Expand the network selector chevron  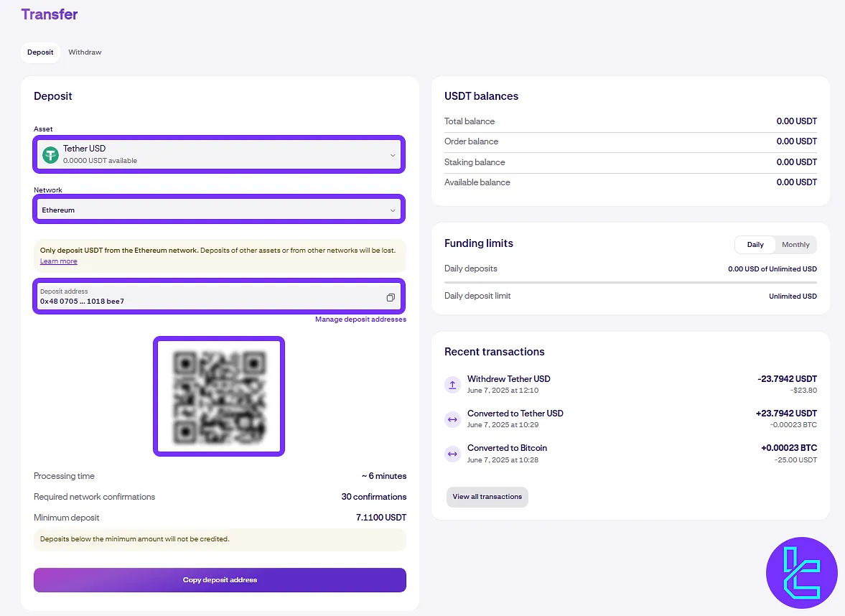[x=392, y=210]
